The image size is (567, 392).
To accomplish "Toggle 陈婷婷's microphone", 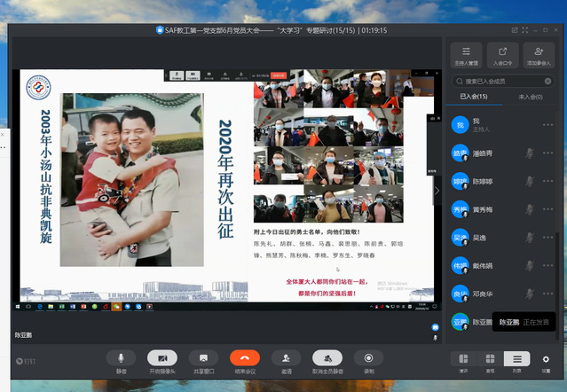I will [530, 182].
